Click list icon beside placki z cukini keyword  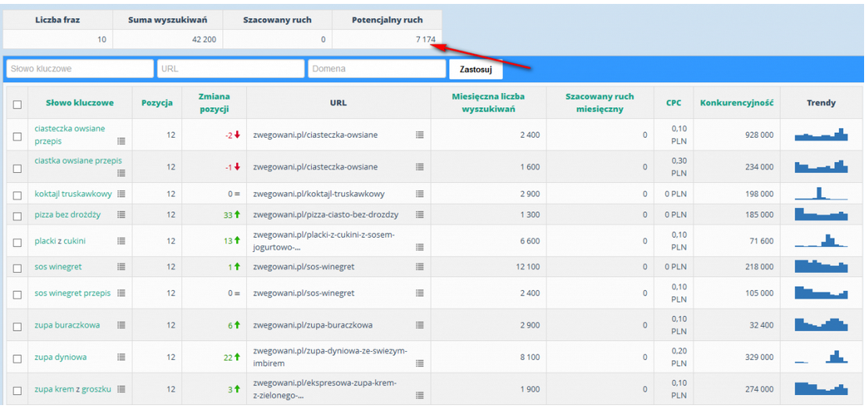[121, 241]
